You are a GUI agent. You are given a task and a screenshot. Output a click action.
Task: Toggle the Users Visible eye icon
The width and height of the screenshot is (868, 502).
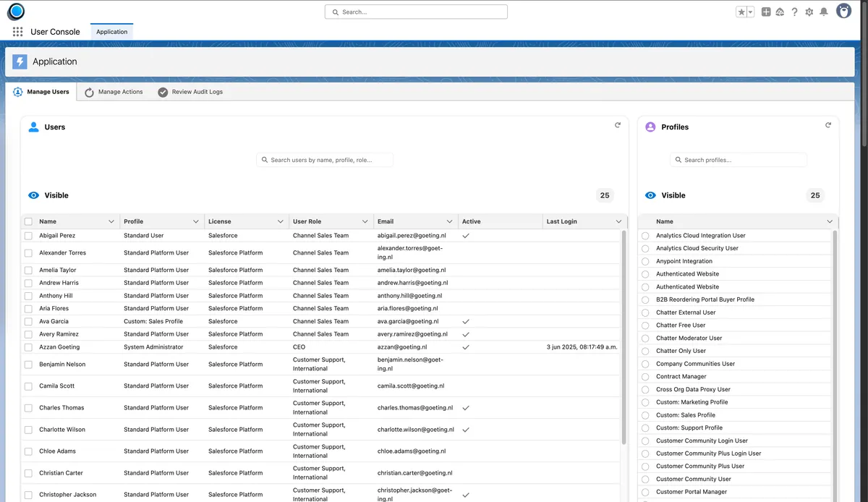click(33, 195)
